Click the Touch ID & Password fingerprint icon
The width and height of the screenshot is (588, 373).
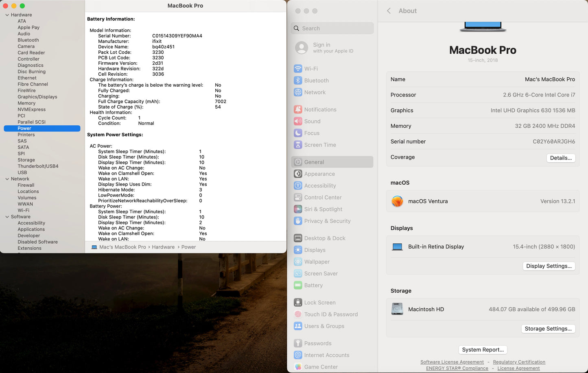(x=298, y=314)
